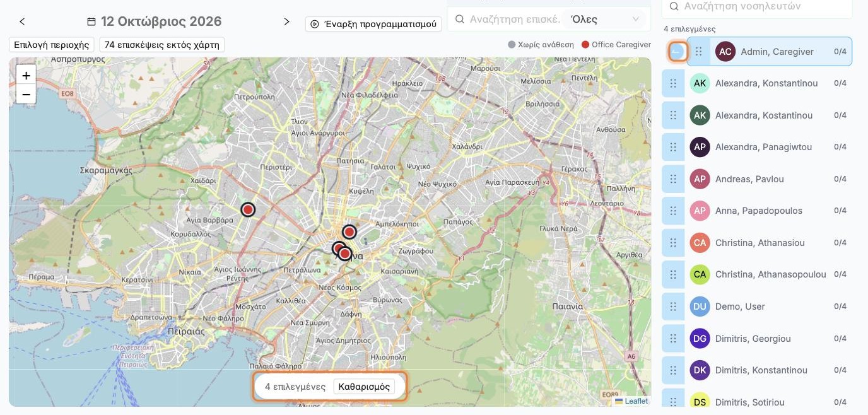Click the DG avatar of Dimitris, Georgiou

coord(700,339)
